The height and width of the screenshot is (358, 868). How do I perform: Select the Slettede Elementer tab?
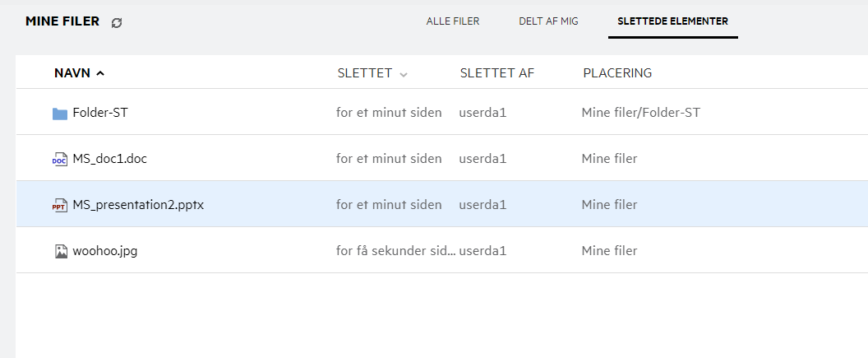[672, 21]
